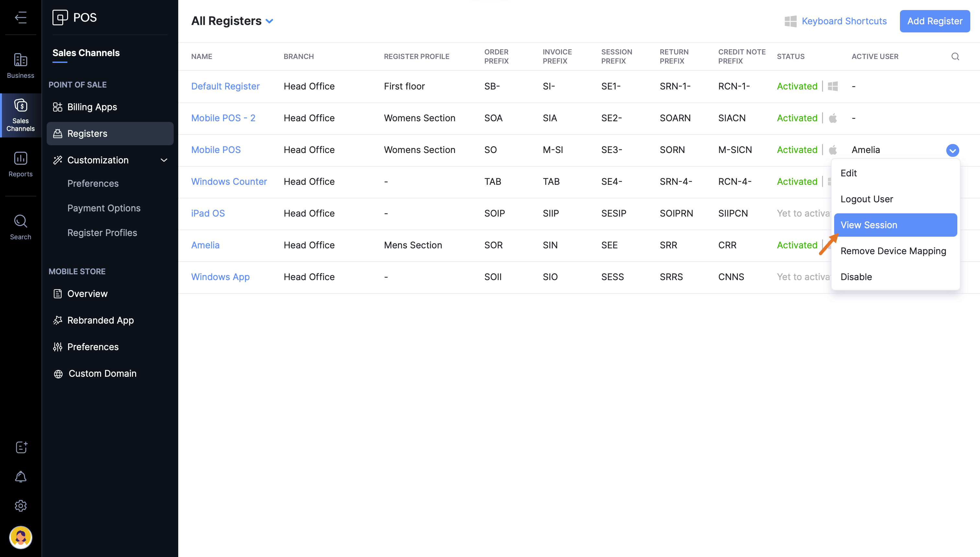Go to Billing Apps in sidebar
The height and width of the screenshot is (557, 980).
click(92, 107)
